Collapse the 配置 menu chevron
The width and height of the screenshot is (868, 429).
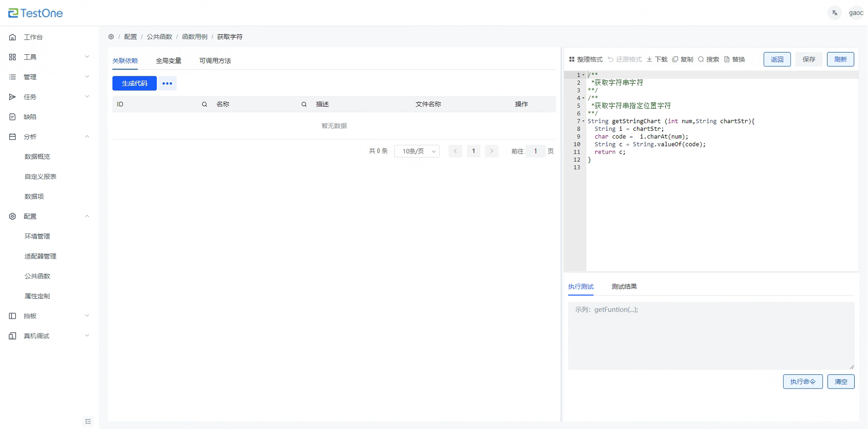pos(87,216)
